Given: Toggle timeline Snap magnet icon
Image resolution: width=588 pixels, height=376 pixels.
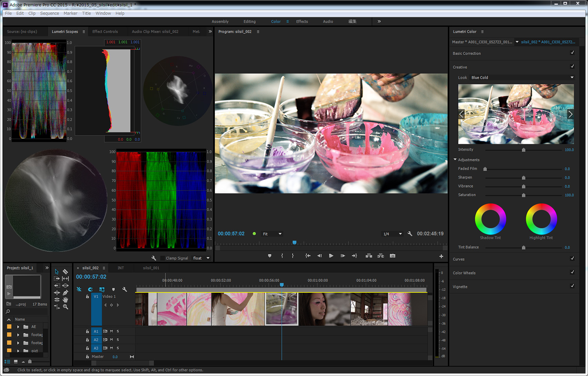Looking at the screenshot, I should [x=90, y=289].
